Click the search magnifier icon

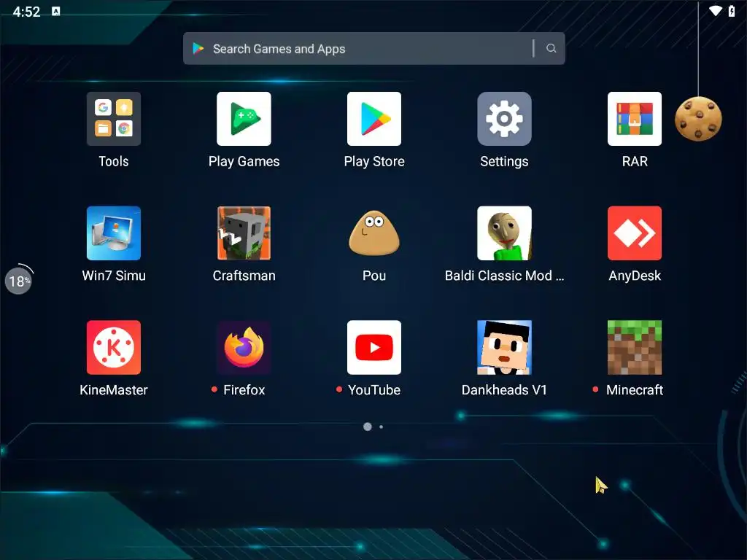pos(551,48)
